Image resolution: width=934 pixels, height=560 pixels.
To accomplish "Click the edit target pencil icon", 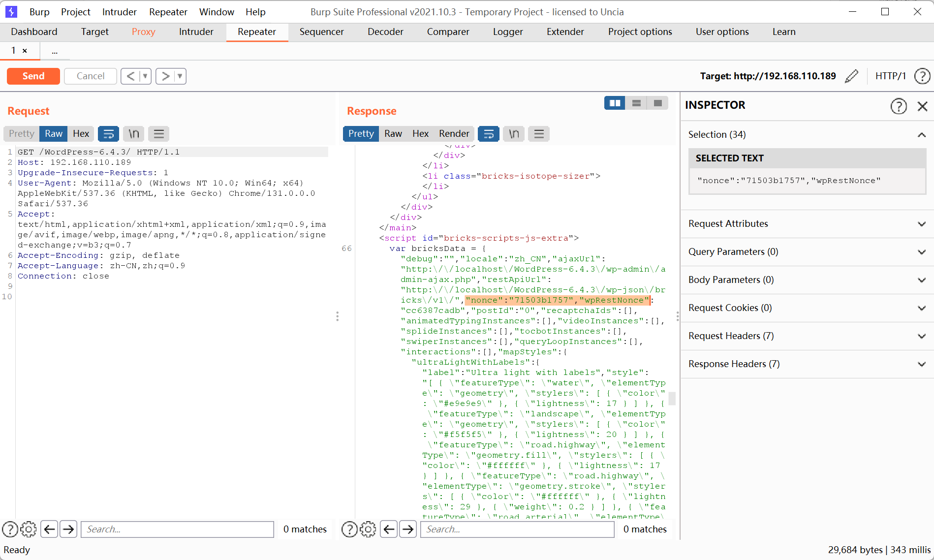I will pyautogui.click(x=851, y=76).
